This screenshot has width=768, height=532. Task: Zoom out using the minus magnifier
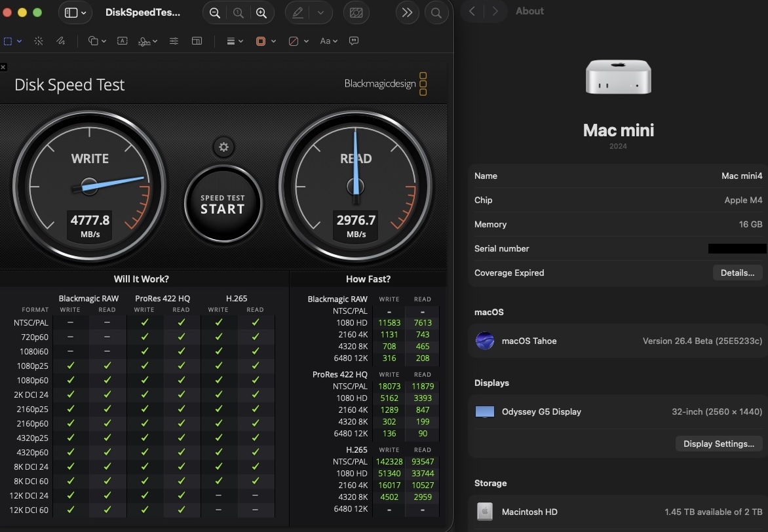[x=214, y=12]
